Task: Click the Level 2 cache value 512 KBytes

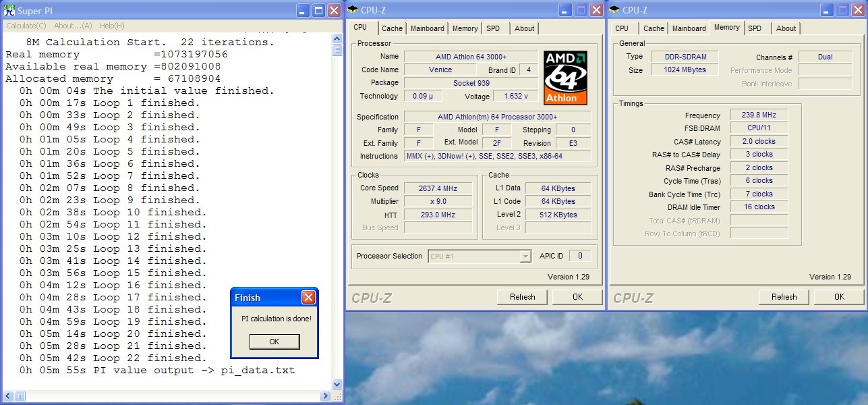Action: point(558,215)
